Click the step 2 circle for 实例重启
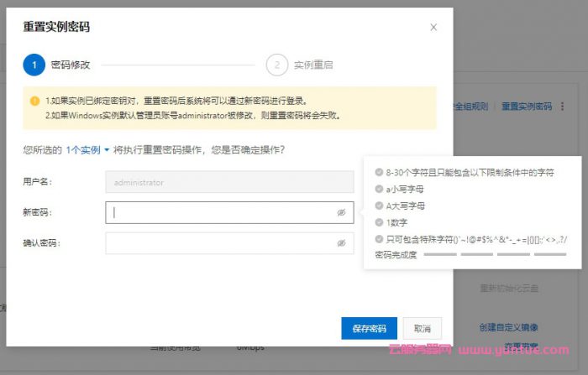The height and width of the screenshot is (375, 588). [276, 65]
